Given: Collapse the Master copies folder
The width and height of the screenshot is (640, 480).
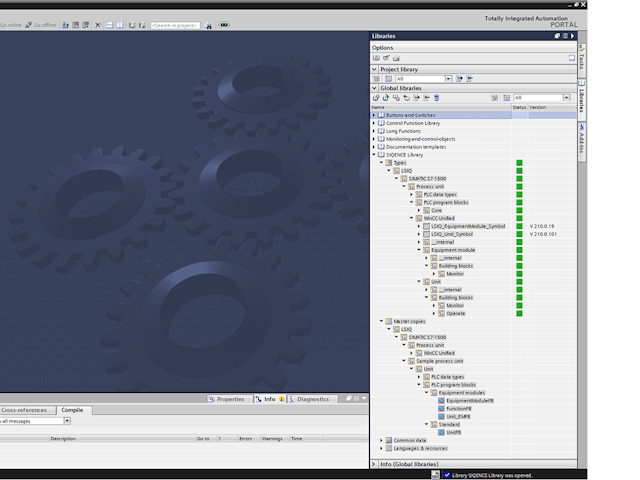Looking at the screenshot, I should click(381, 321).
